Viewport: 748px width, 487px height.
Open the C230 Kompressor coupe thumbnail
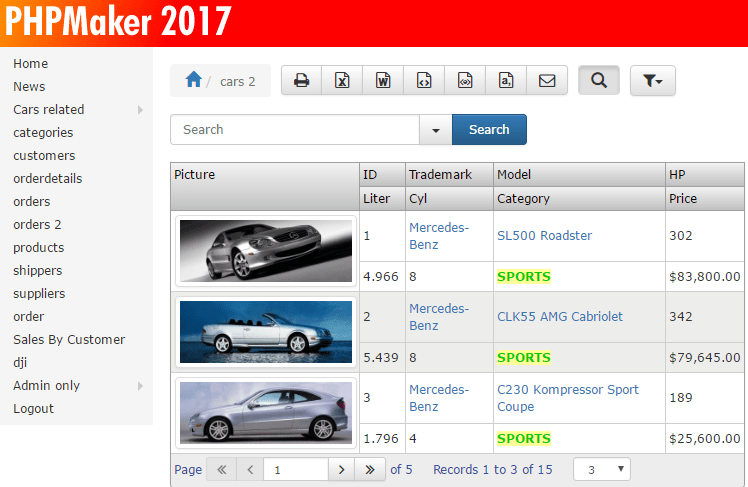266,413
